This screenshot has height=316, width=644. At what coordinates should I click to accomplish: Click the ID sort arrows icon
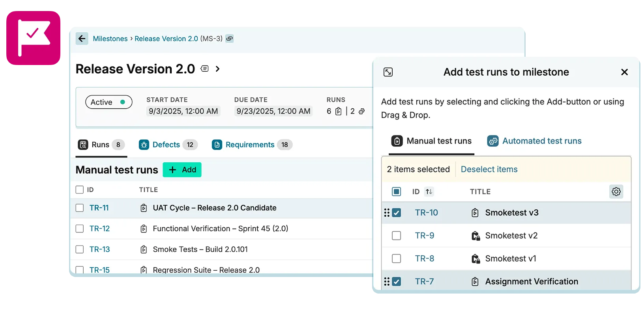[429, 192]
